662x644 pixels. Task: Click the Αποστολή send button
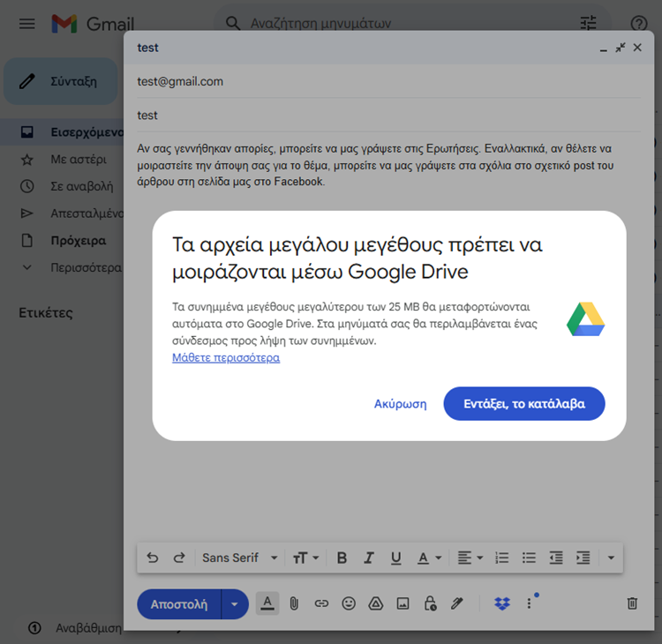(x=179, y=604)
